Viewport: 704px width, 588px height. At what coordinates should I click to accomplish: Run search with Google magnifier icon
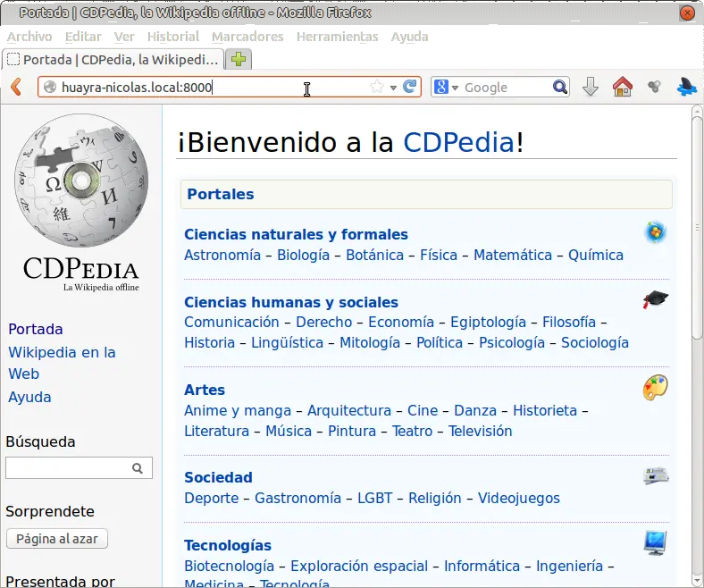tap(560, 87)
